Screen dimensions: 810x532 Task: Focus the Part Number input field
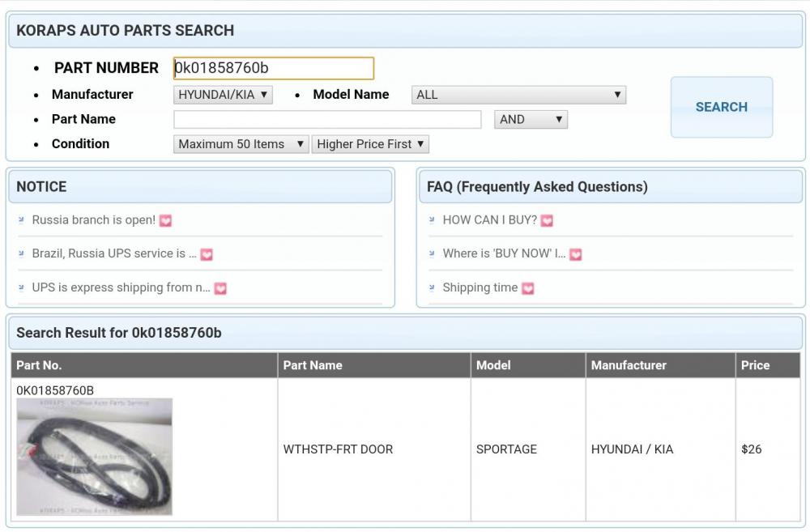pyautogui.click(x=273, y=68)
